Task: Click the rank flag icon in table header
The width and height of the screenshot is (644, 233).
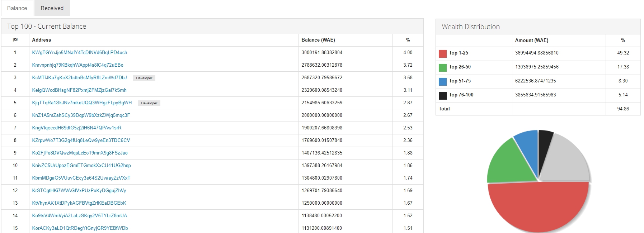Action: pos(15,40)
